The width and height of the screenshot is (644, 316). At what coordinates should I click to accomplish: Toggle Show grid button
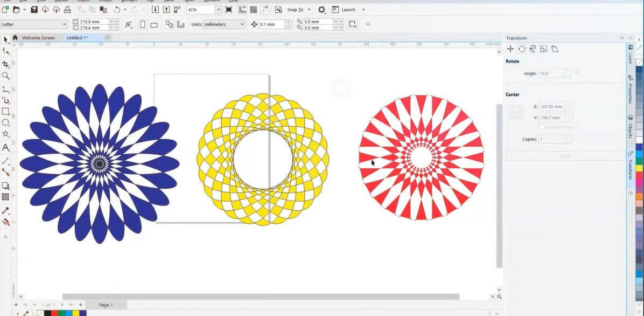[x=254, y=10]
